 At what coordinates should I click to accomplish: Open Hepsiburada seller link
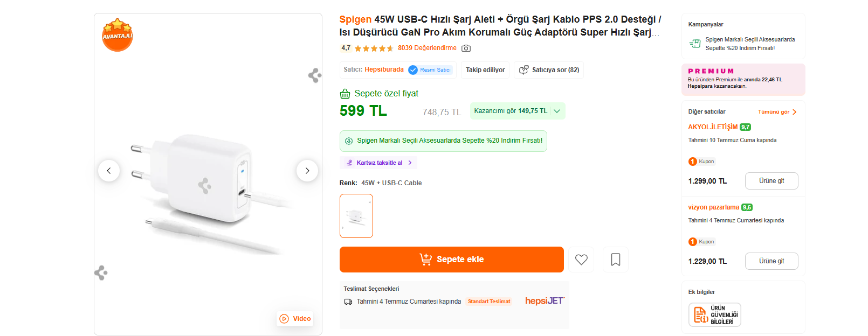pyautogui.click(x=384, y=69)
